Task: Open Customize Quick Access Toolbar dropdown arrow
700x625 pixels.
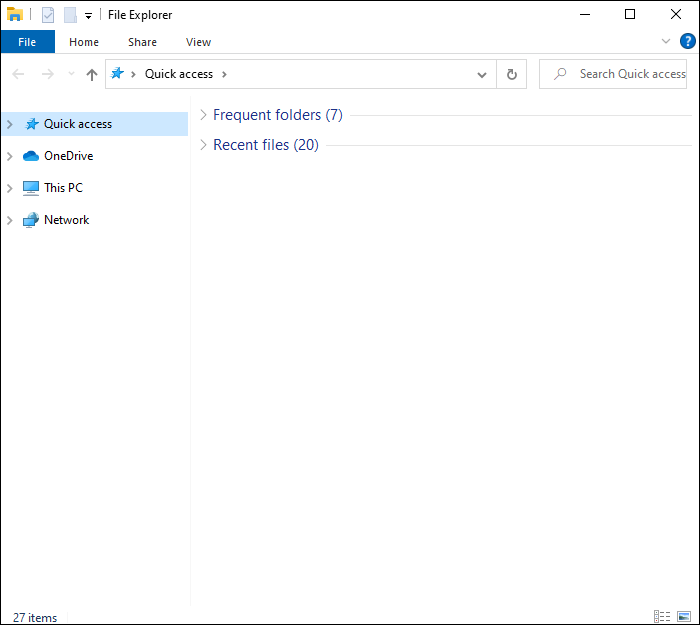Action: tap(88, 16)
